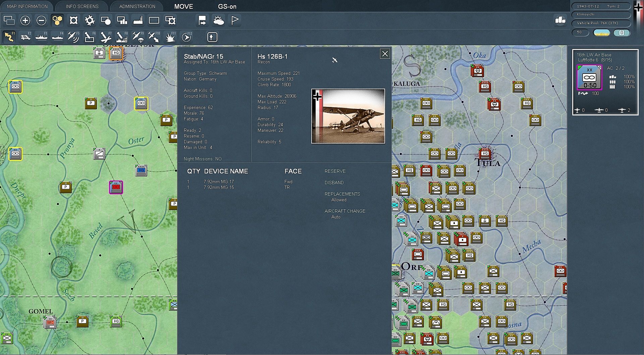The width and height of the screenshot is (644, 355).
Task: Select naval transport mode (F3)
Action: 41,37
